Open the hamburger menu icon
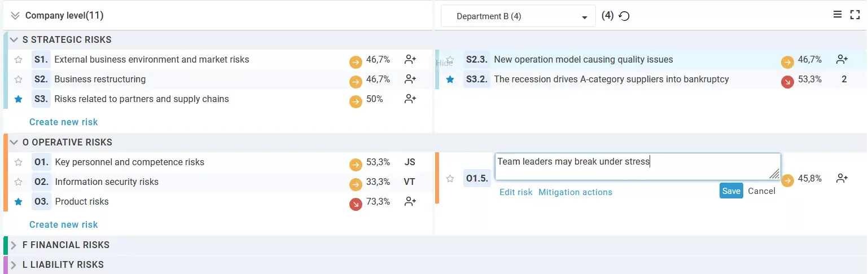This screenshot has height=274, width=868. 838,15
